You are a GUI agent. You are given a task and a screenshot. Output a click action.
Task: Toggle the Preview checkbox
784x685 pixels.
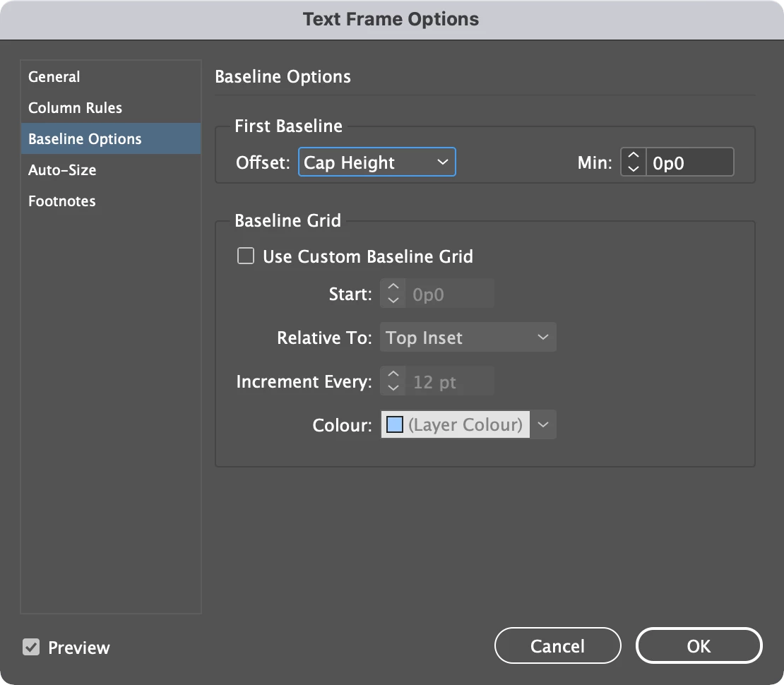click(x=31, y=647)
